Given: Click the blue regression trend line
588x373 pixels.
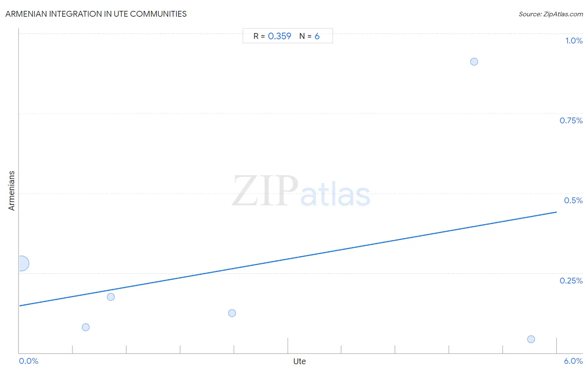Looking at the screenshot, I should click(x=288, y=259).
